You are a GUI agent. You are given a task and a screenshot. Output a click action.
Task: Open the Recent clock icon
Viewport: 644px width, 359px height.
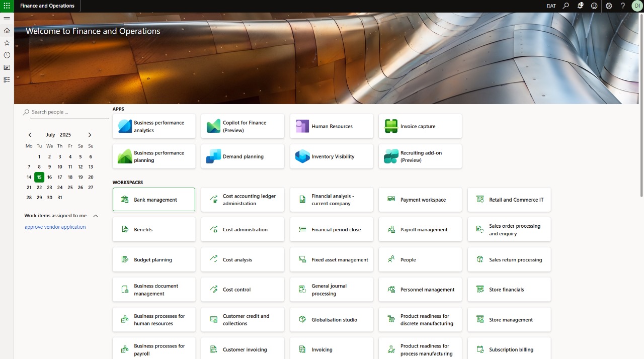coord(7,55)
